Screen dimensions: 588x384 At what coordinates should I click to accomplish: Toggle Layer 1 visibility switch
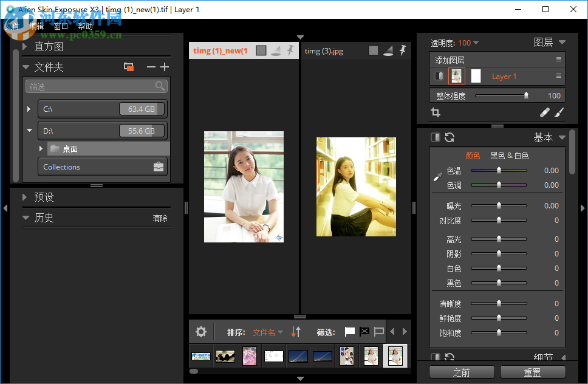439,76
